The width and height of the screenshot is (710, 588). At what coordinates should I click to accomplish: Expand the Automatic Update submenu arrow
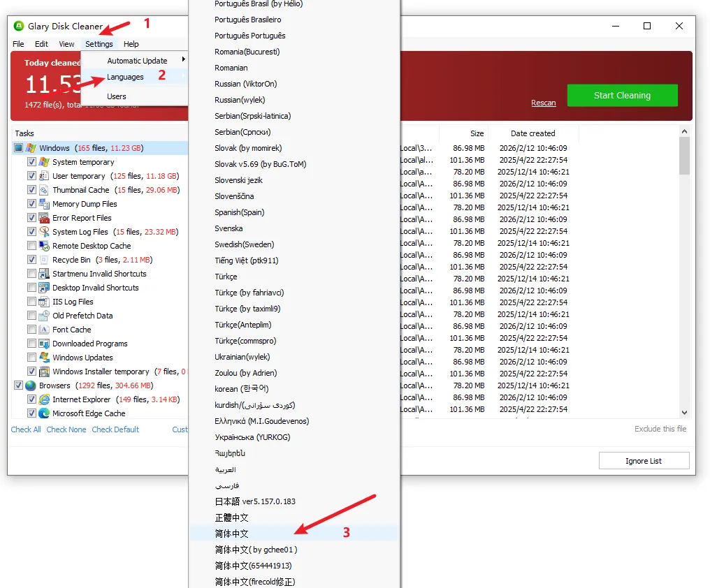coord(183,59)
